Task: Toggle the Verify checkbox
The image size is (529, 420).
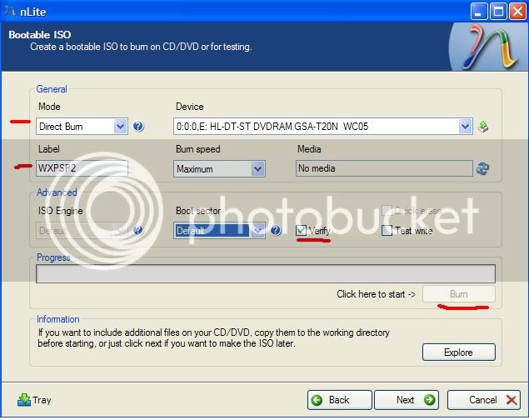Action: (x=301, y=231)
